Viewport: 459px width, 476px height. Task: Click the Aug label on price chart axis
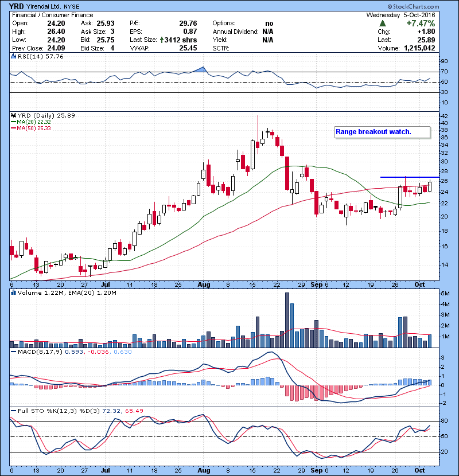coord(204,285)
